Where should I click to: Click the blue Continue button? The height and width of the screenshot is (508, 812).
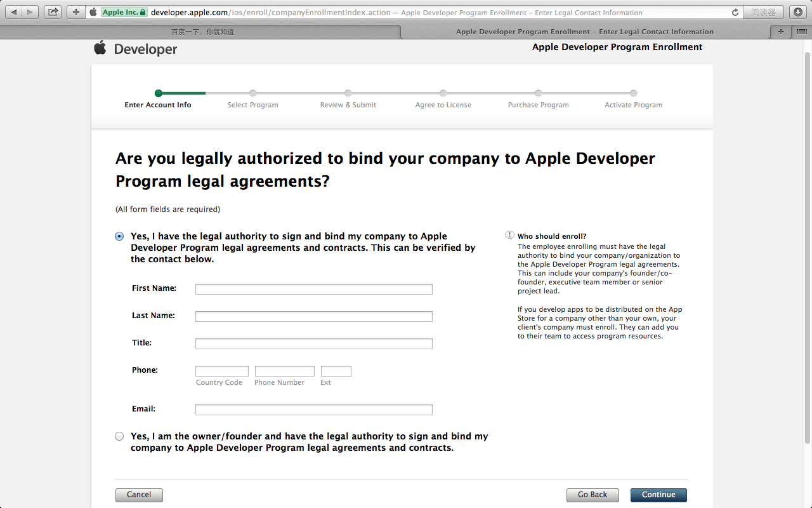pyautogui.click(x=658, y=495)
